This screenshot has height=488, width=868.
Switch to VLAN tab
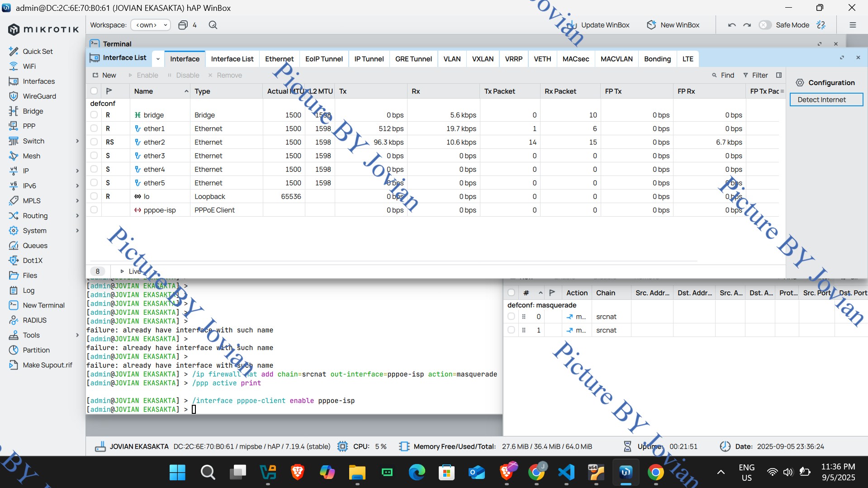(452, 59)
